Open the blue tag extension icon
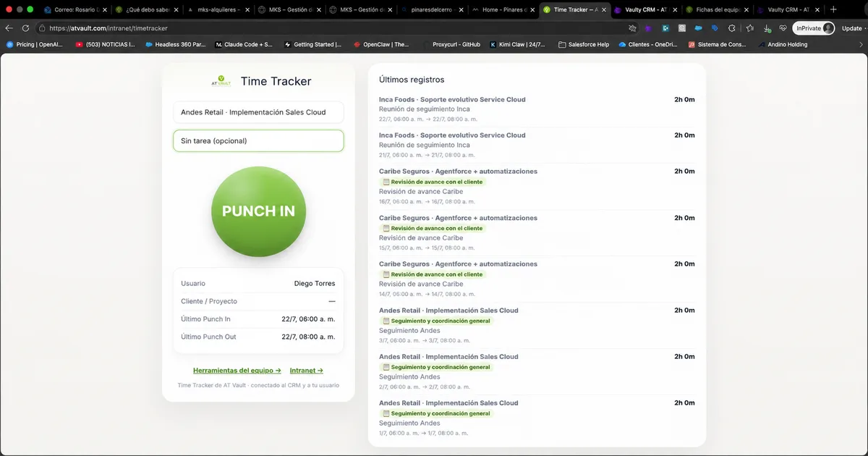The image size is (868, 456). [715, 28]
